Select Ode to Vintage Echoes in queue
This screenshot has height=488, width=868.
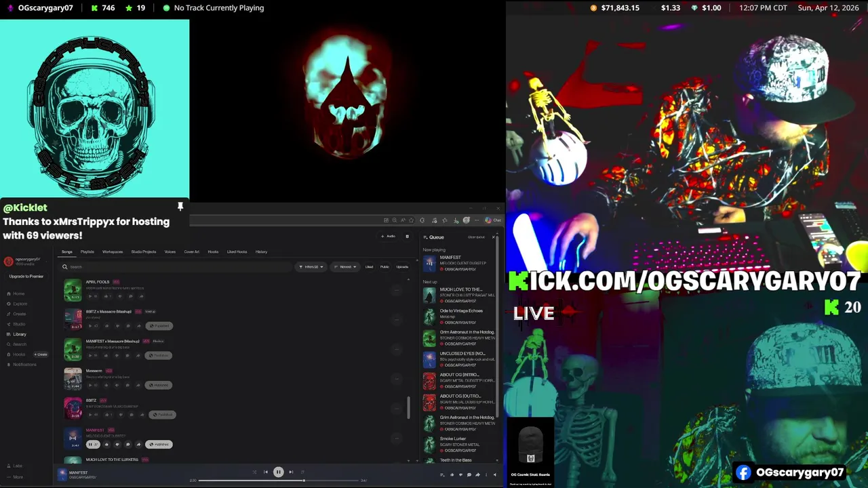[458, 317]
